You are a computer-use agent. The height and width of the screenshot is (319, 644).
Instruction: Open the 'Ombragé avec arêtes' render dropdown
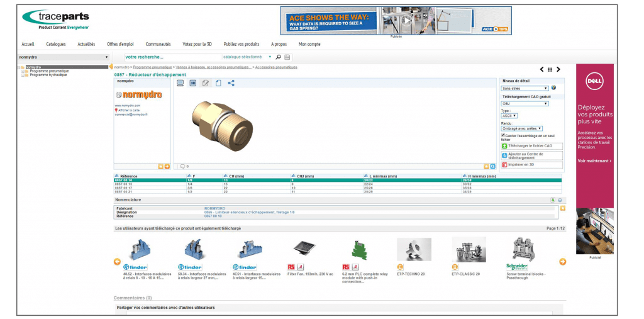(521, 128)
